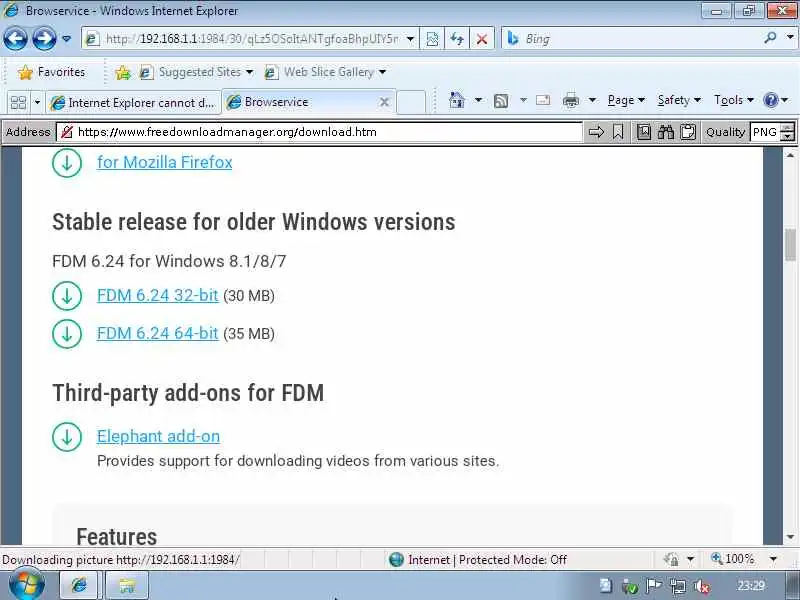800x600 pixels.
Task: Go forward with the IE Forward arrow
Action: (44, 38)
